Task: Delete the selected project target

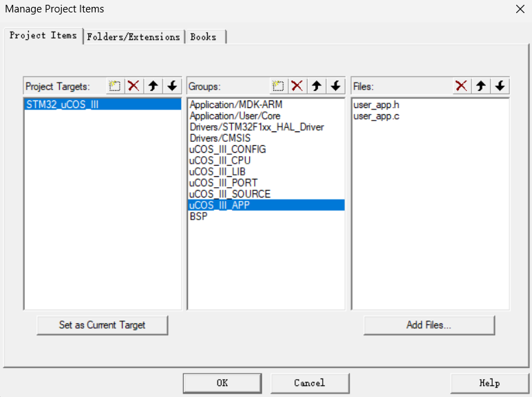Action: (134, 86)
